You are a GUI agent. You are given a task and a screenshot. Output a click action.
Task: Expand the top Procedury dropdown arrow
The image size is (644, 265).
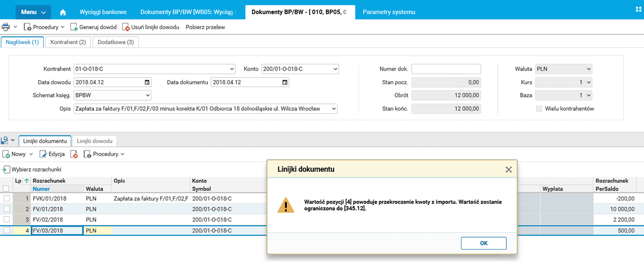62,27
